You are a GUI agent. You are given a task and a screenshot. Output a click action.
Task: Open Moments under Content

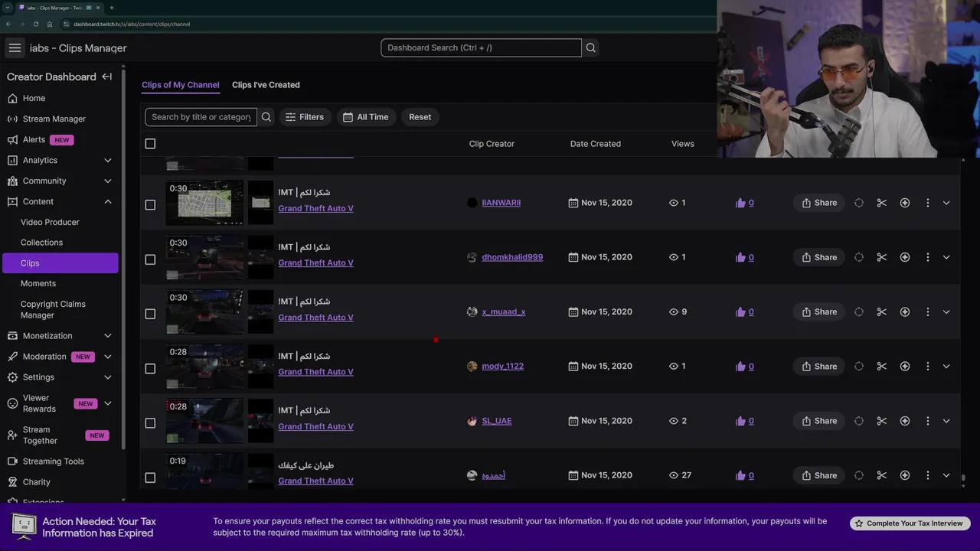pyautogui.click(x=38, y=283)
